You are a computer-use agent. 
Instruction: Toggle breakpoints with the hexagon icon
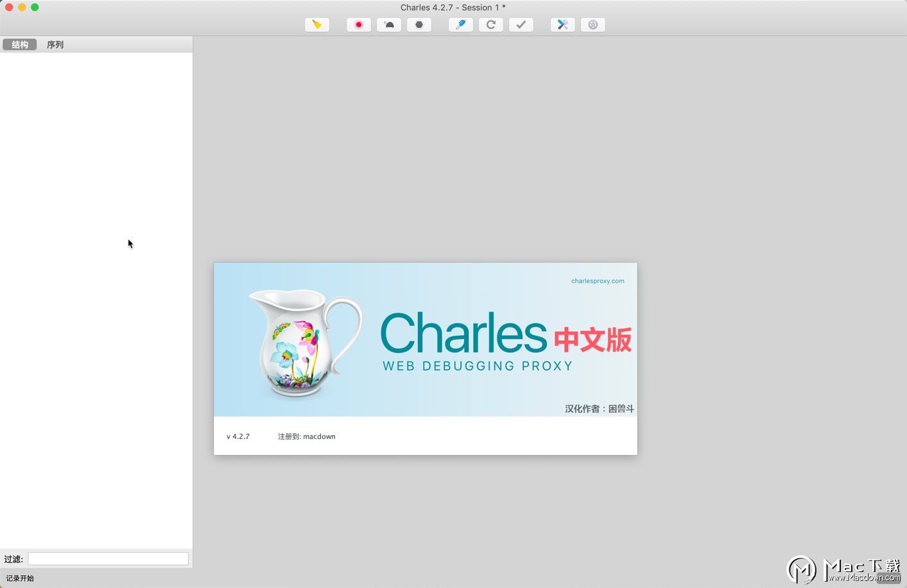419,24
